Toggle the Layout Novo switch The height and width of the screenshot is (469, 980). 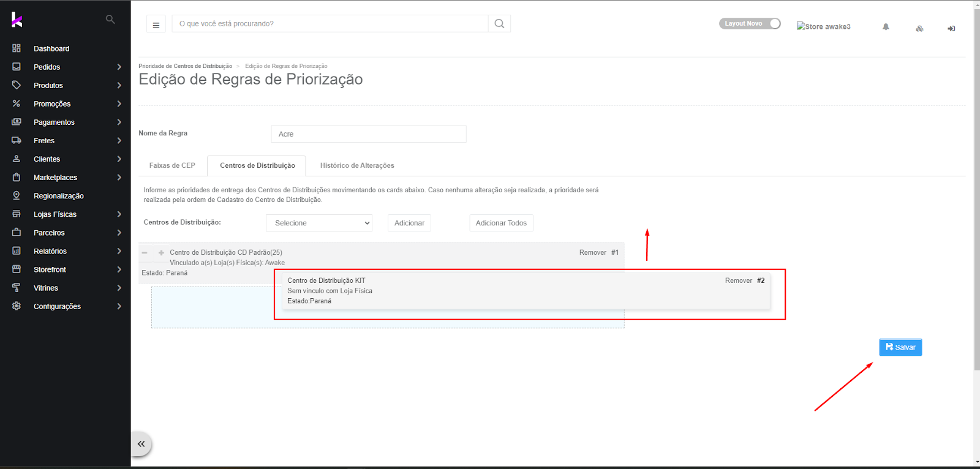pyautogui.click(x=750, y=23)
